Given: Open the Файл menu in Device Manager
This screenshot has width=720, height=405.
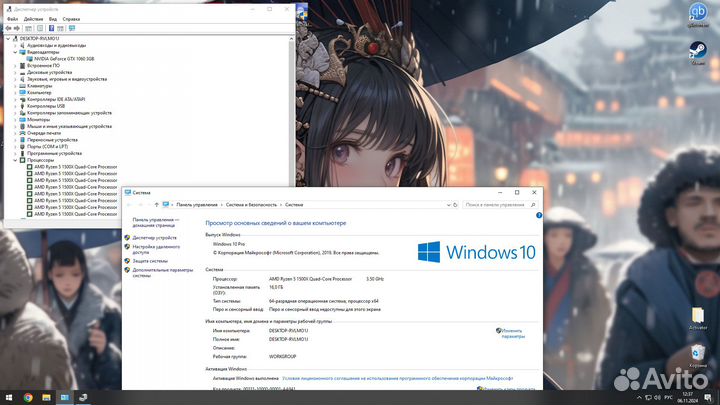Looking at the screenshot, I should pyautogui.click(x=12, y=19).
